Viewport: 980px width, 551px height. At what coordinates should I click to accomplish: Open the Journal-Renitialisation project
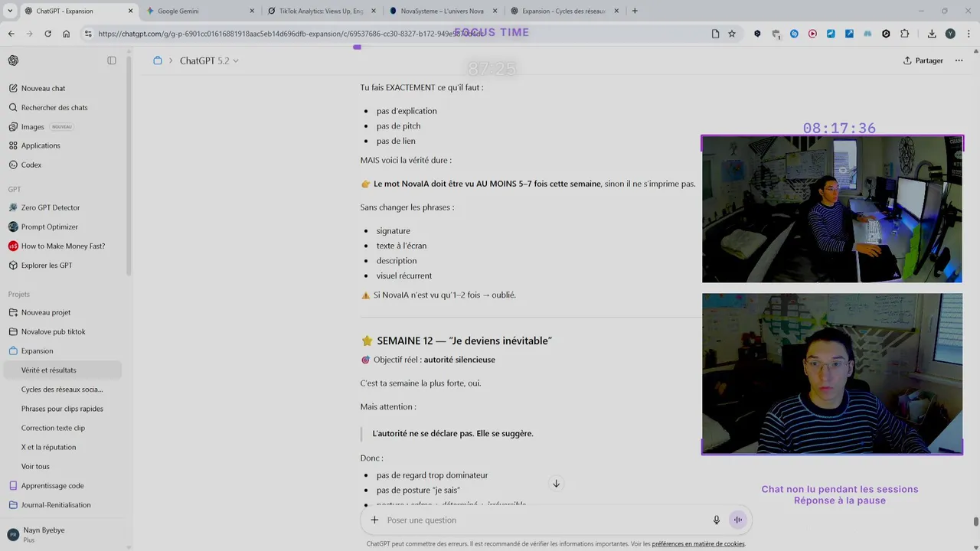(x=56, y=504)
